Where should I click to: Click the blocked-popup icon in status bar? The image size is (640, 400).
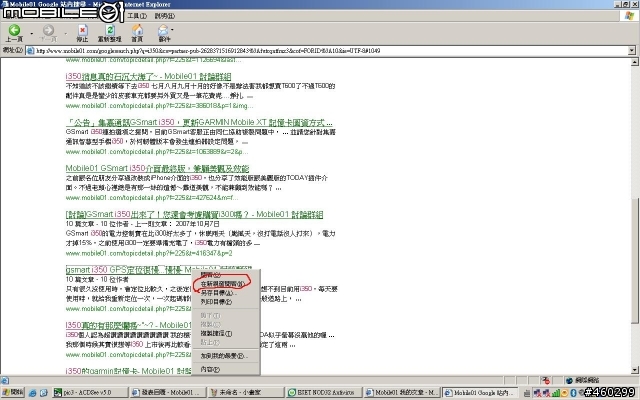pyautogui.click(x=546, y=380)
